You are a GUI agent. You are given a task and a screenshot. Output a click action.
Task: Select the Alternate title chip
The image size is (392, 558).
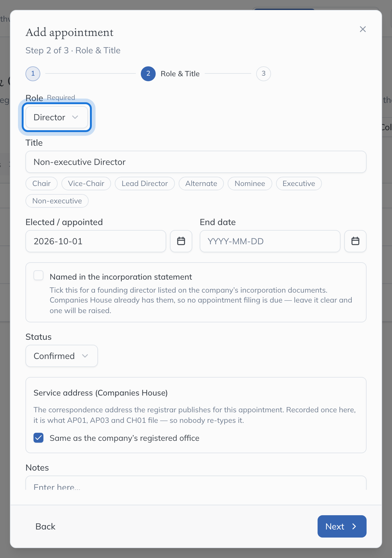[x=201, y=184]
